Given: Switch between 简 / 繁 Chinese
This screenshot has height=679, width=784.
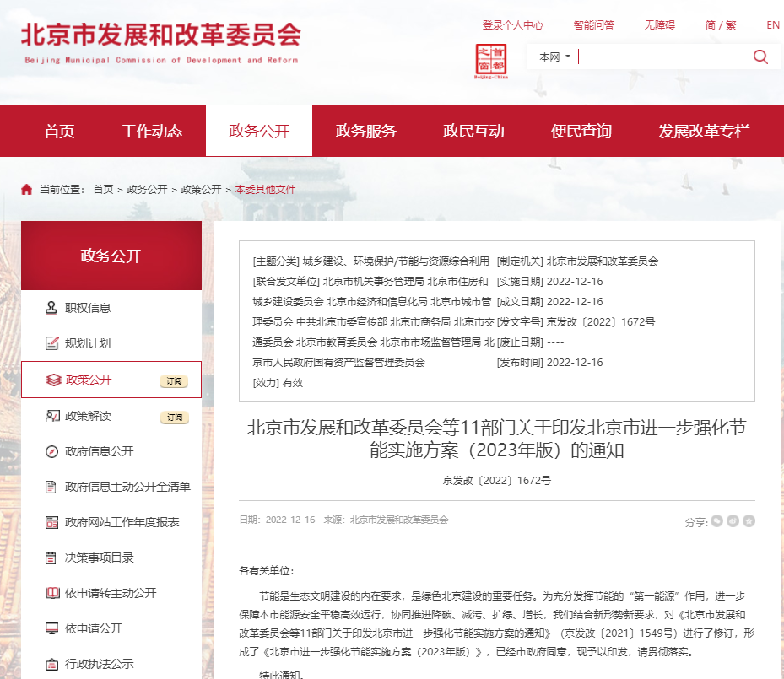Looking at the screenshot, I should 721,25.
